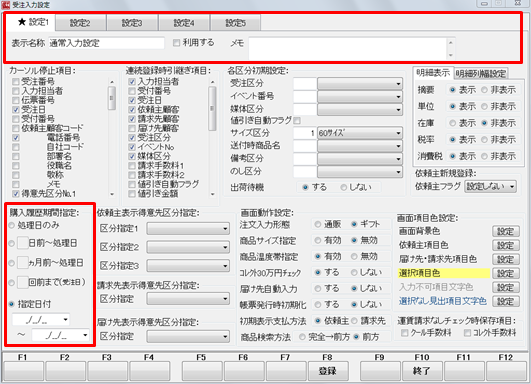This screenshot has width=531, height=384.
Task: Check 受注番号 in cursor stop items
Action: pyautogui.click(x=16, y=82)
